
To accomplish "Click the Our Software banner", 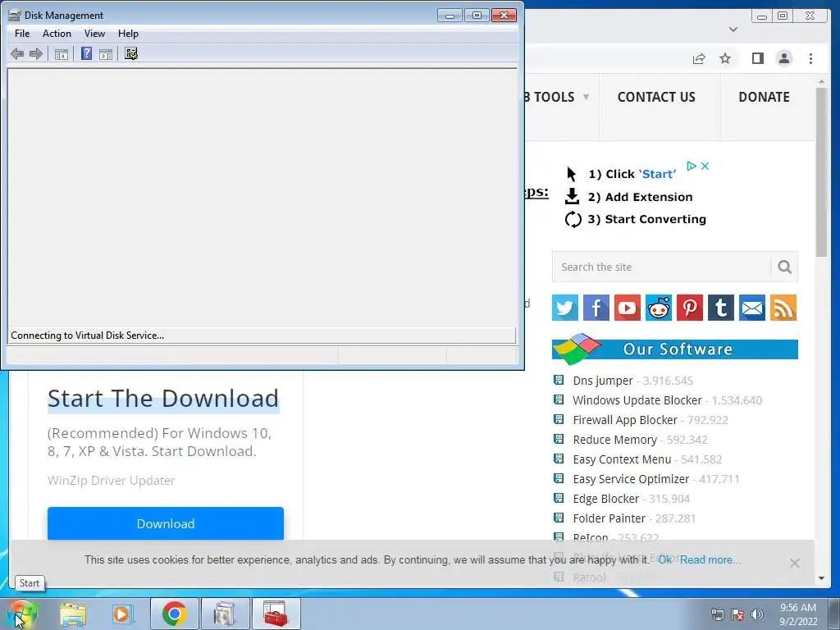I will [x=675, y=349].
